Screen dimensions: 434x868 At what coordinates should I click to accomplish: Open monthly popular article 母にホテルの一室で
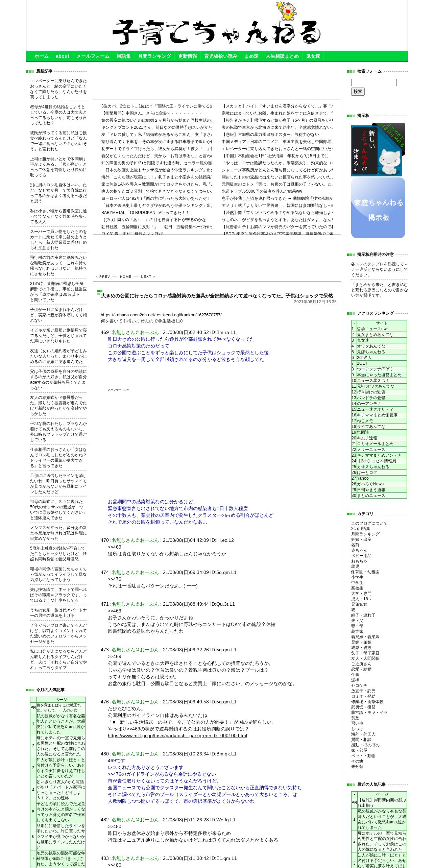61,746
